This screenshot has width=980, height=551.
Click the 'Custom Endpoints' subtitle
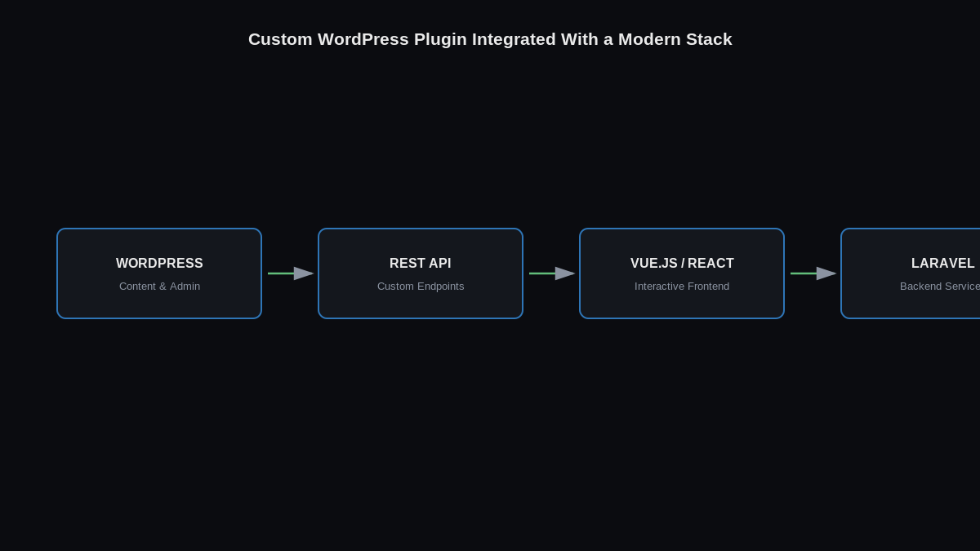(x=421, y=287)
